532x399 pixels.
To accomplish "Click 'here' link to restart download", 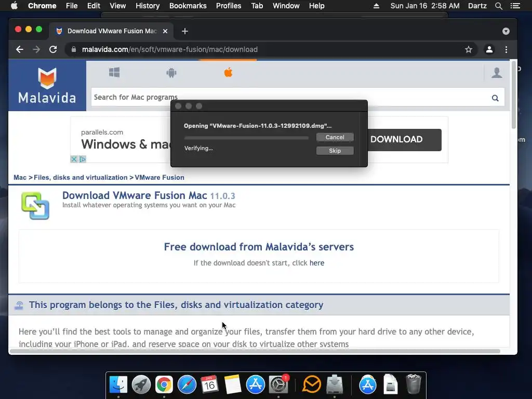I will [x=317, y=263].
